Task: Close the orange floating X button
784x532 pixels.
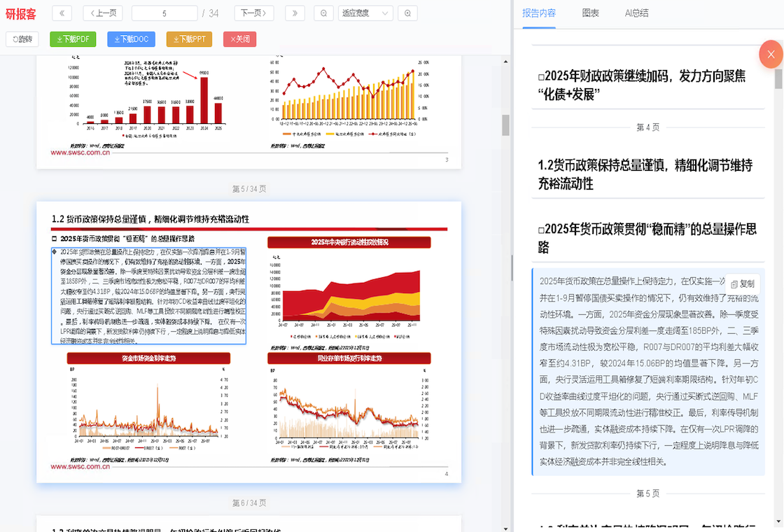Action: pyautogui.click(x=771, y=55)
